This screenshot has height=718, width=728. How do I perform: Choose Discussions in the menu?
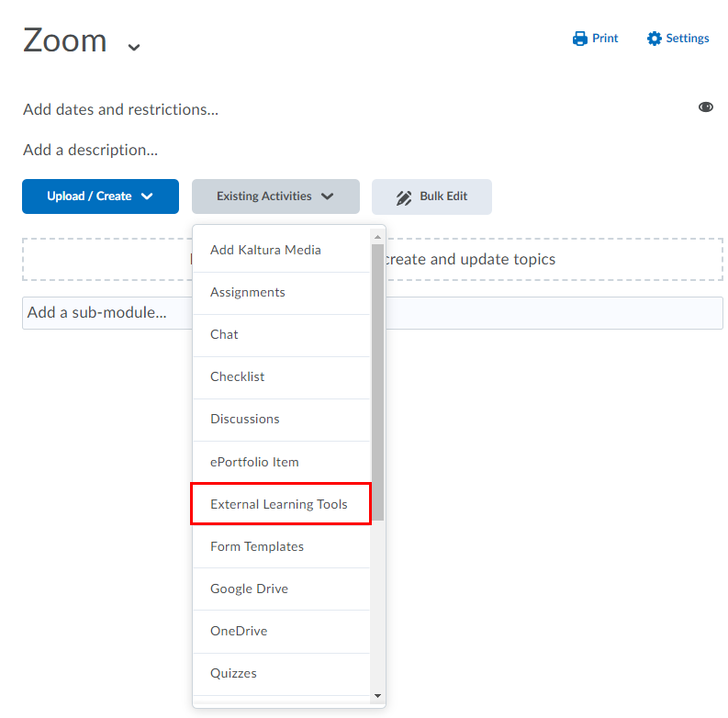click(244, 419)
